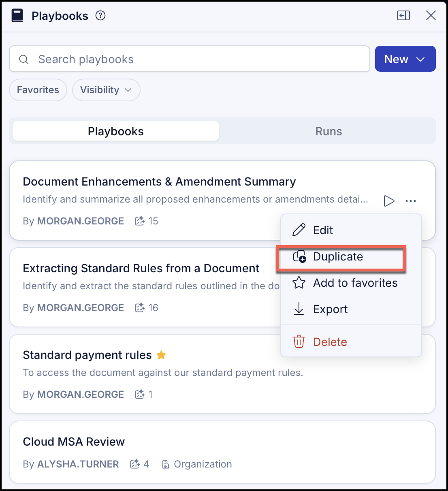This screenshot has width=448, height=491.
Task: Close the Playbooks panel
Action: point(431,16)
